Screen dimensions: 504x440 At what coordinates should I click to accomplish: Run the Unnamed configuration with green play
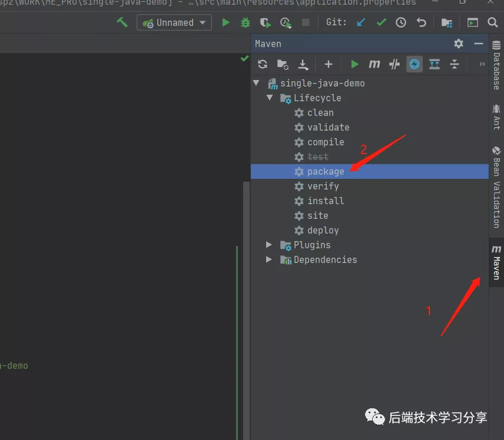[x=226, y=22]
